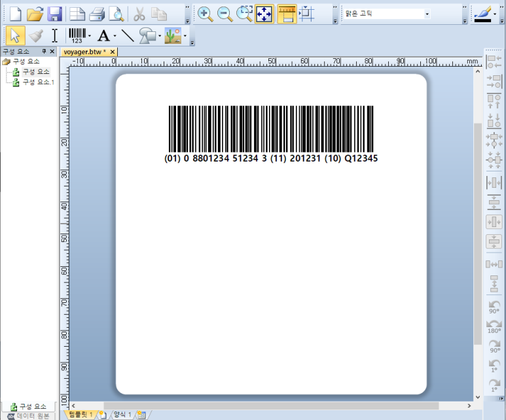Zoom out with minus magnifier
The width and height of the screenshot is (506, 420).
pyautogui.click(x=225, y=14)
